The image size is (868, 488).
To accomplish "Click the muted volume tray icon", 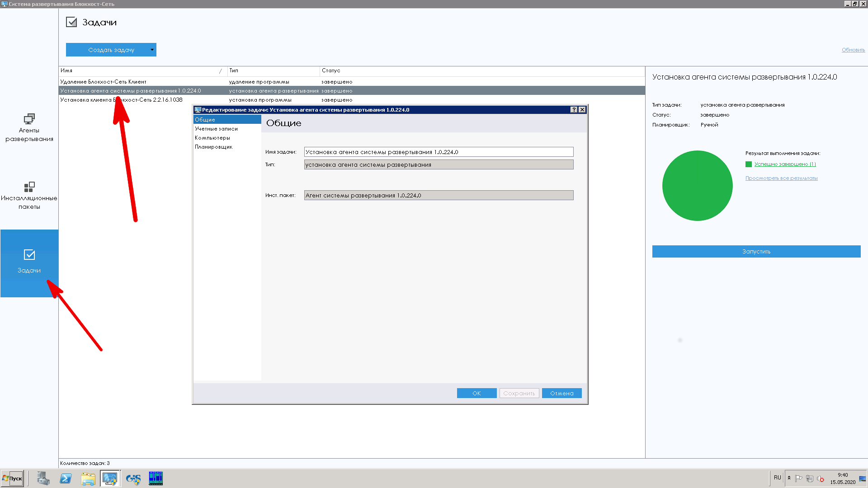I will [821, 479].
